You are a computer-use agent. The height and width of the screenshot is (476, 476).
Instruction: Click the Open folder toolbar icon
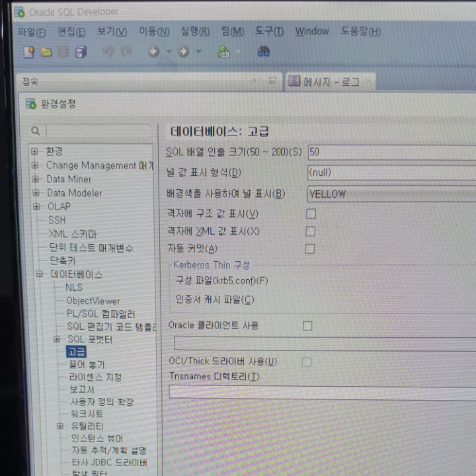point(46,52)
